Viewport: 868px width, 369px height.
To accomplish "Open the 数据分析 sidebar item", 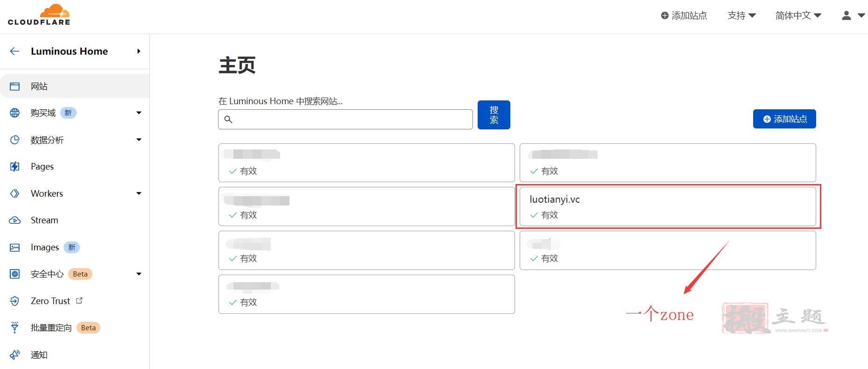I will (47, 140).
